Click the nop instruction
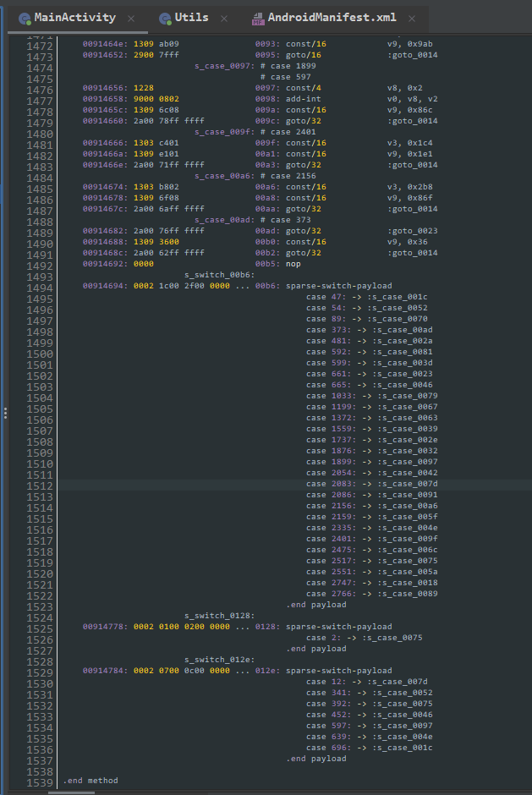 tap(293, 264)
